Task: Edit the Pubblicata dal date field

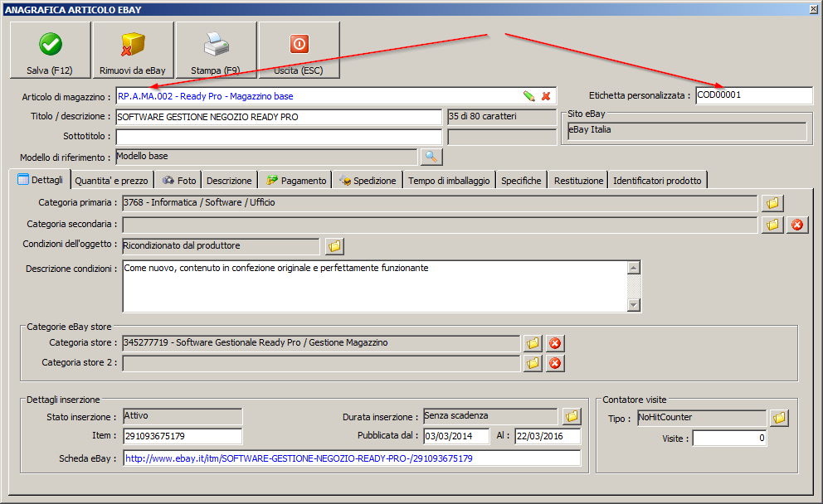Action: (x=456, y=436)
